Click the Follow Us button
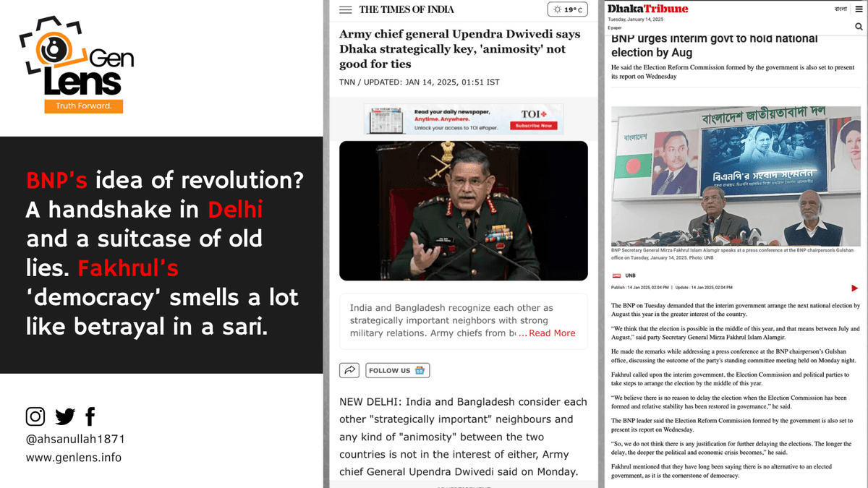This screenshot has height=488, width=868. 397,370
